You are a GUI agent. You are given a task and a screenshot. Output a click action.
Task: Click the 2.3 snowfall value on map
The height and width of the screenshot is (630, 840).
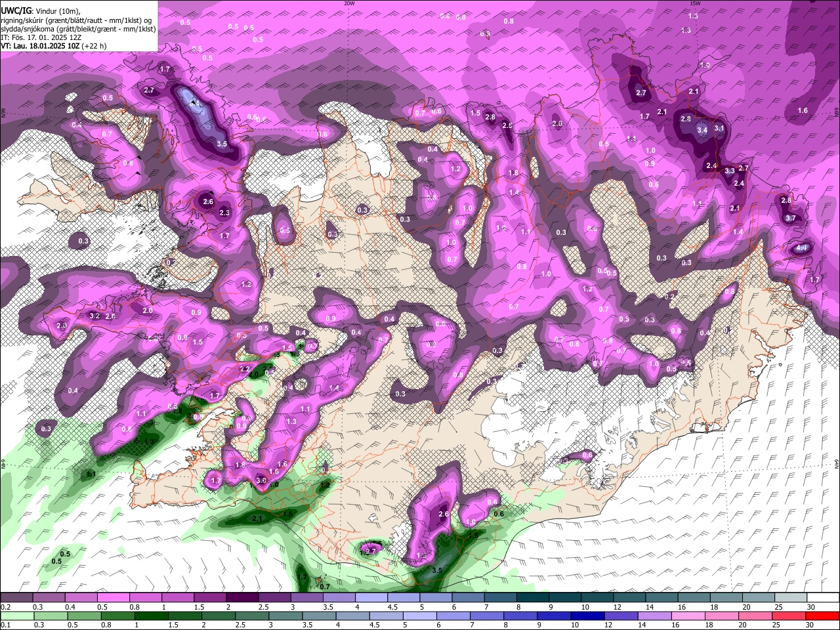[x=224, y=213]
